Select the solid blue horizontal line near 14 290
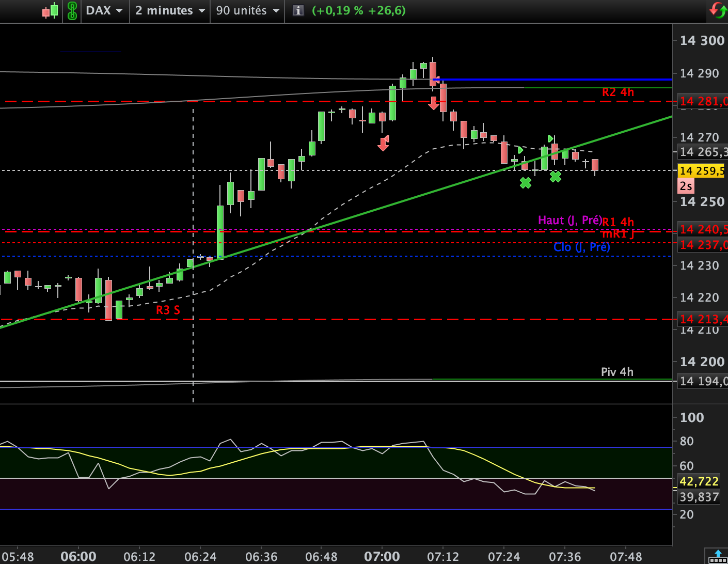The height and width of the screenshot is (564, 728). click(552, 80)
